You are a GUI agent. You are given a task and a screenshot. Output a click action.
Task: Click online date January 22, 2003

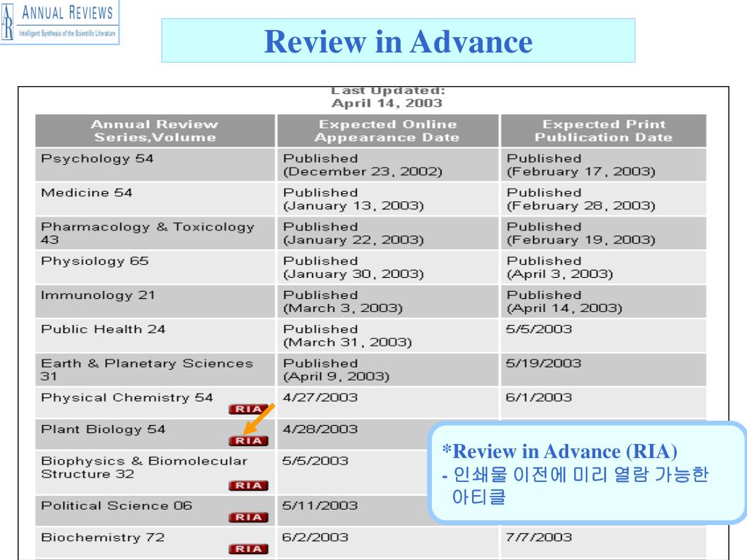click(353, 240)
